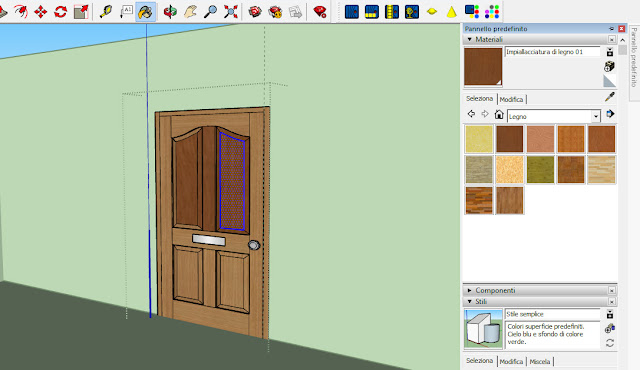Image resolution: width=640 pixels, height=370 pixels.
Task: Click the yellow lens-shaped plugin icon
Action: pos(432,12)
